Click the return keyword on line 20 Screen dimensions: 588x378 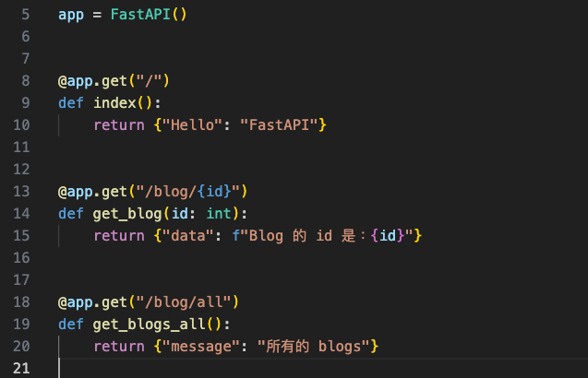[x=119, y=347]
